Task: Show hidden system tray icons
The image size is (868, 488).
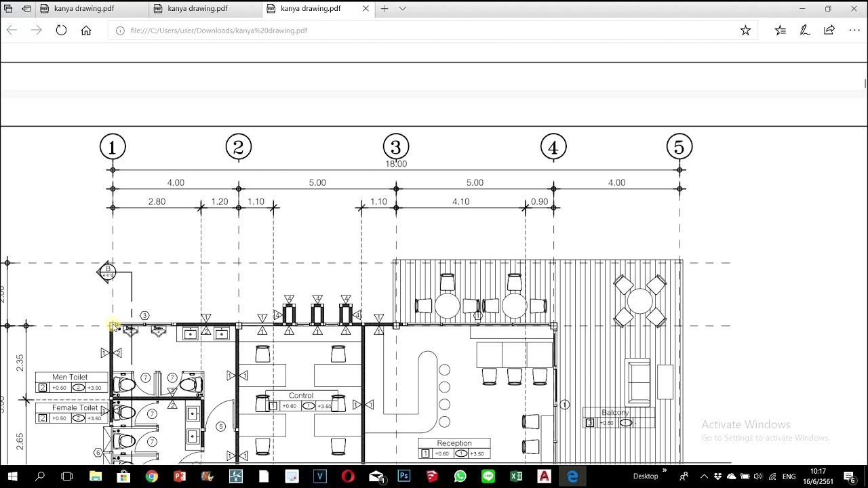Action: (x=703, y=476)
